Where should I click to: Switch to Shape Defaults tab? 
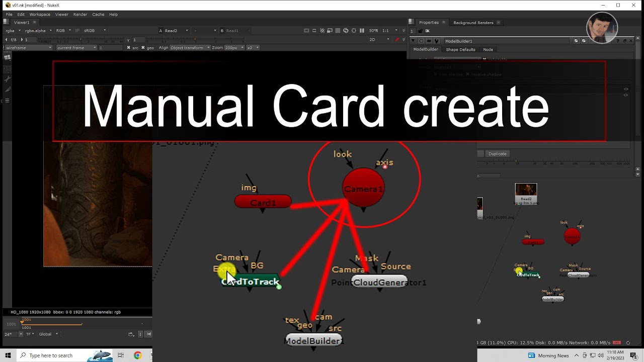point(460,49)
